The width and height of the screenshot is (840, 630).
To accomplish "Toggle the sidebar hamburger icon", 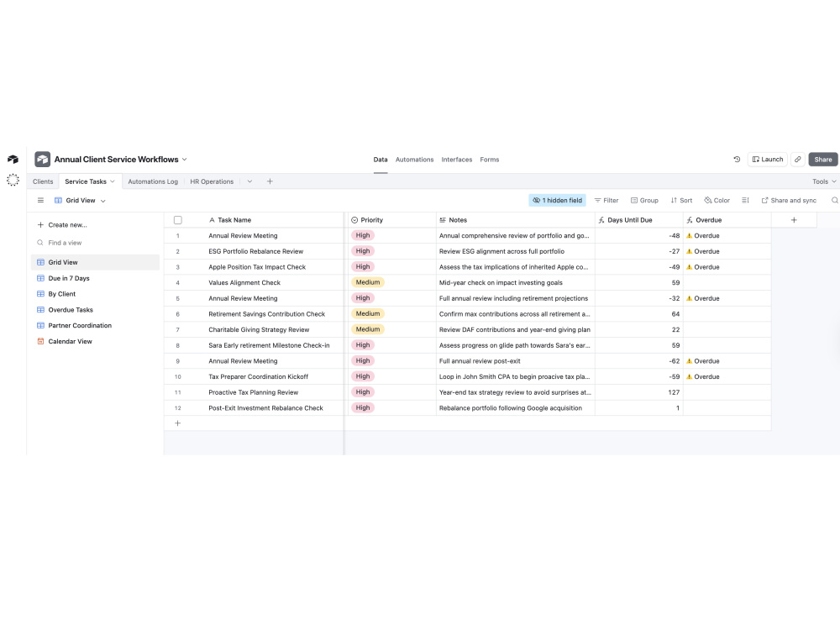I will pos(40,201).
